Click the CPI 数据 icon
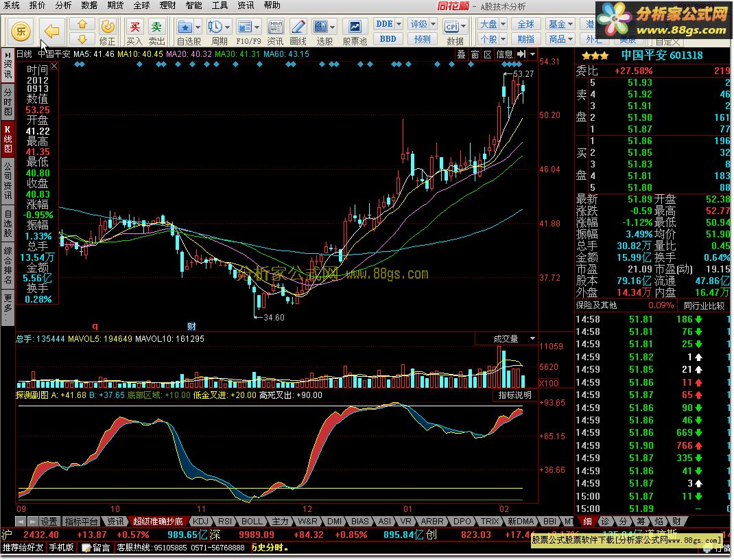The height and width of the screenshot is (560, 734). 452,27
